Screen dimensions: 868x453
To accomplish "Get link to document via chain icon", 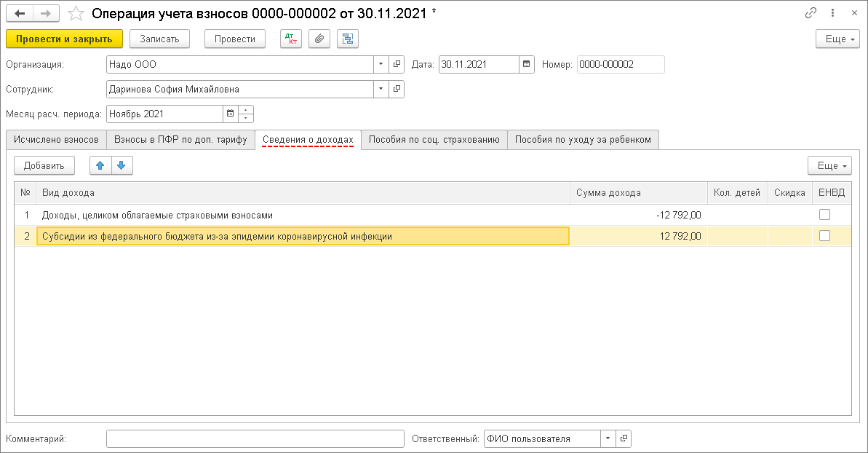I will pos(811,12).
